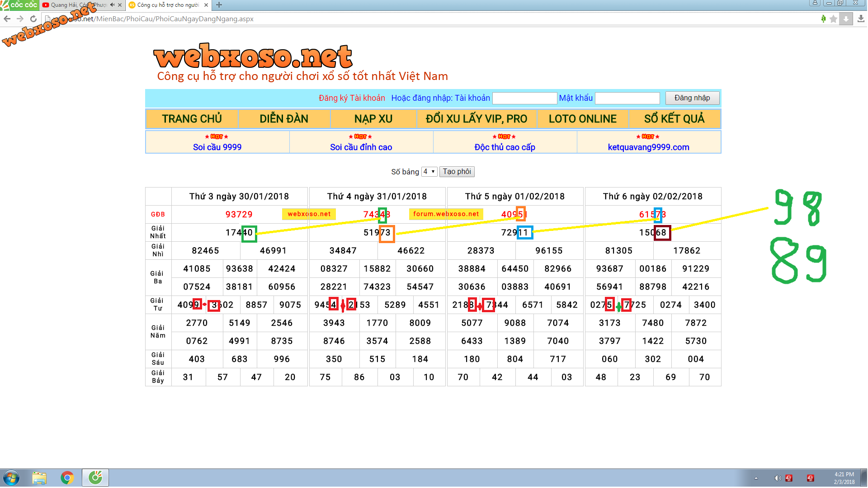This screenshot has width=868, height=488.
Task: Click the Mật khẩu password field
Action: [627, 98]
